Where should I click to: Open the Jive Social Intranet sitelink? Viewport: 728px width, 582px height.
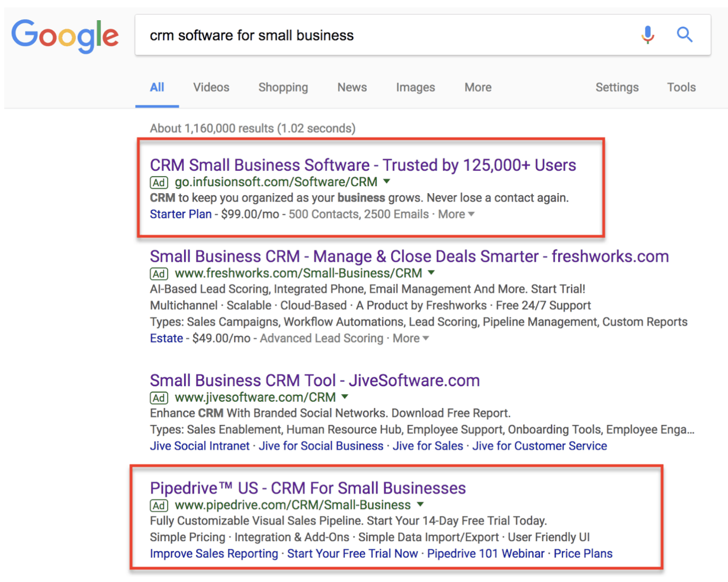point(200,446)
